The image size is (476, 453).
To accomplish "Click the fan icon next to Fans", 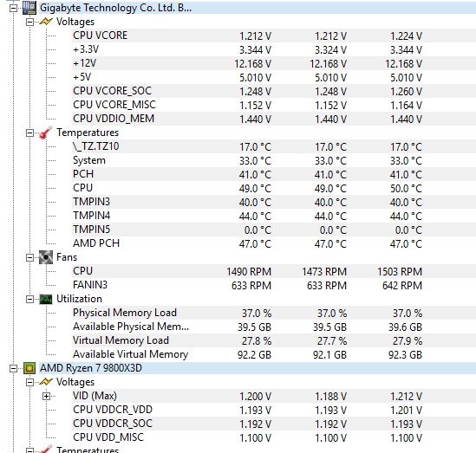I will click(x=46, y=257).
